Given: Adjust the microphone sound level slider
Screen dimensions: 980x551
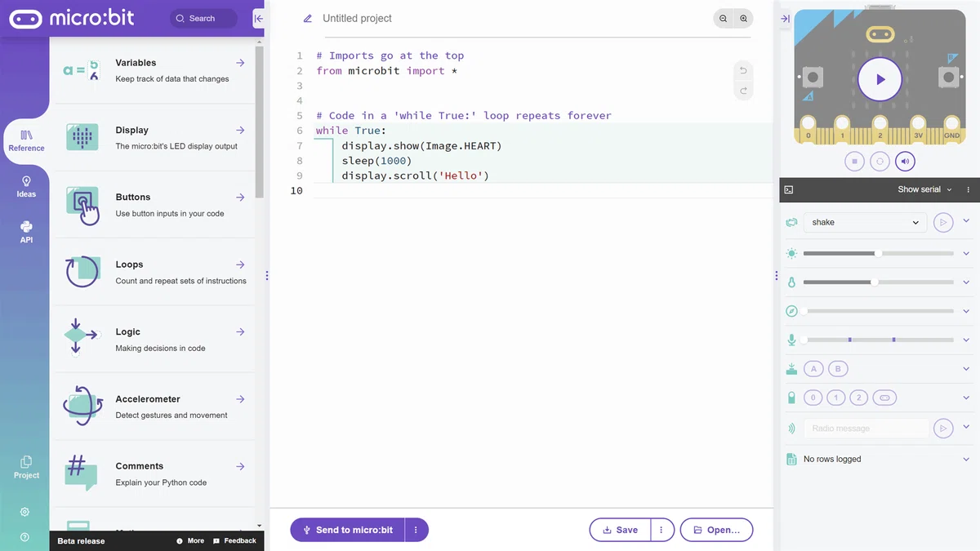Looking at the screenshot, I should point(879,340).
